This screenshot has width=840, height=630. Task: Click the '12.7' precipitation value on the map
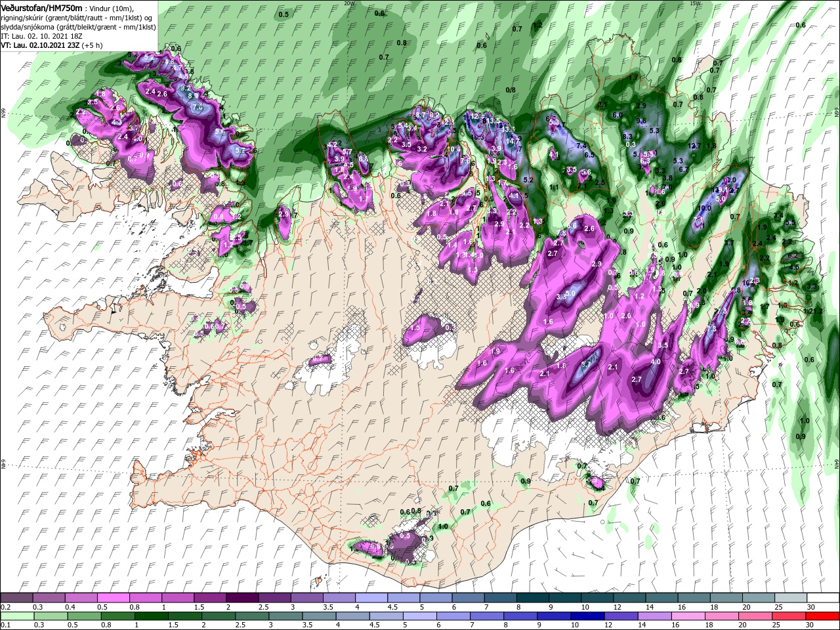point(695,146)
